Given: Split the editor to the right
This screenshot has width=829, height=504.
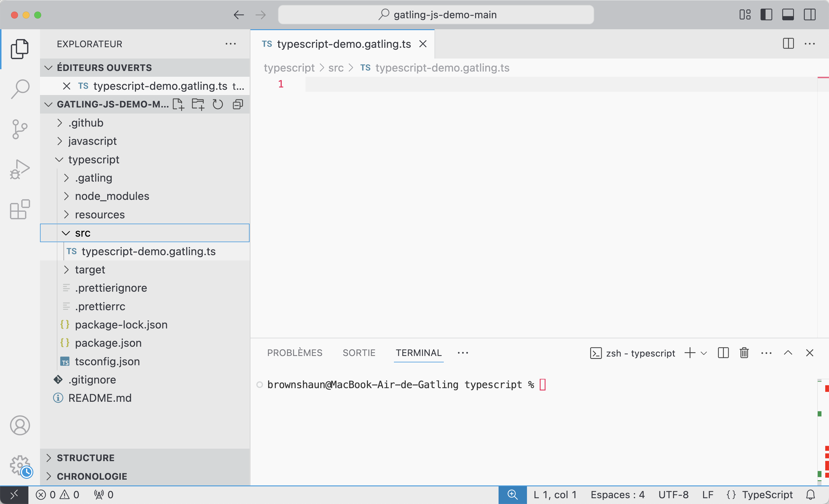Looking at the screenshot, I should (x=788, y=44).
